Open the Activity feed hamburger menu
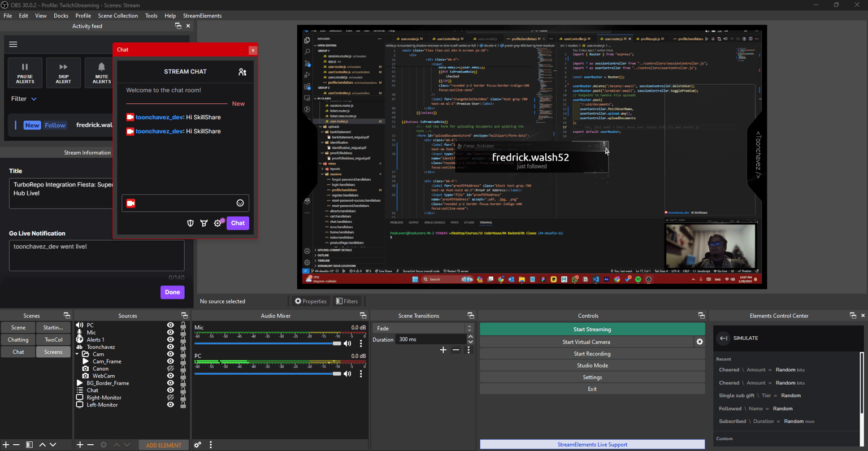Viewport: 868px width, 451px height. tap(13, 44)
